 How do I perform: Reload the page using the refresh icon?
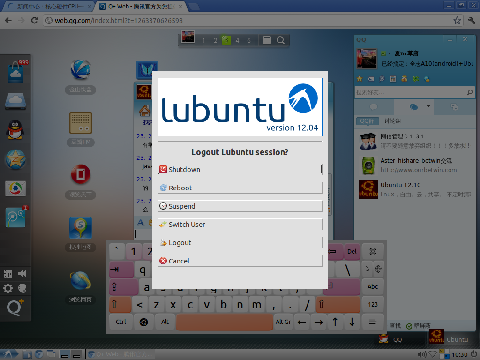pyautogui.click(x=34, y=20)
